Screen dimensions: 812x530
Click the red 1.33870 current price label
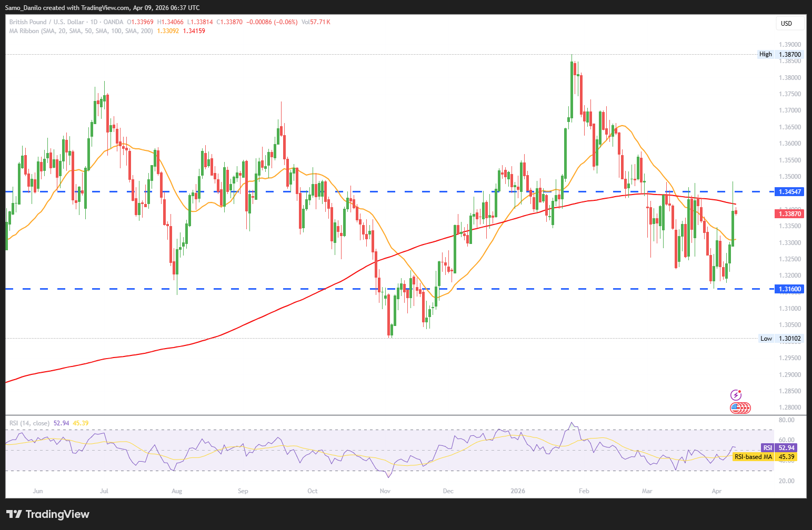pyautogui.click(x=789, y=213)
